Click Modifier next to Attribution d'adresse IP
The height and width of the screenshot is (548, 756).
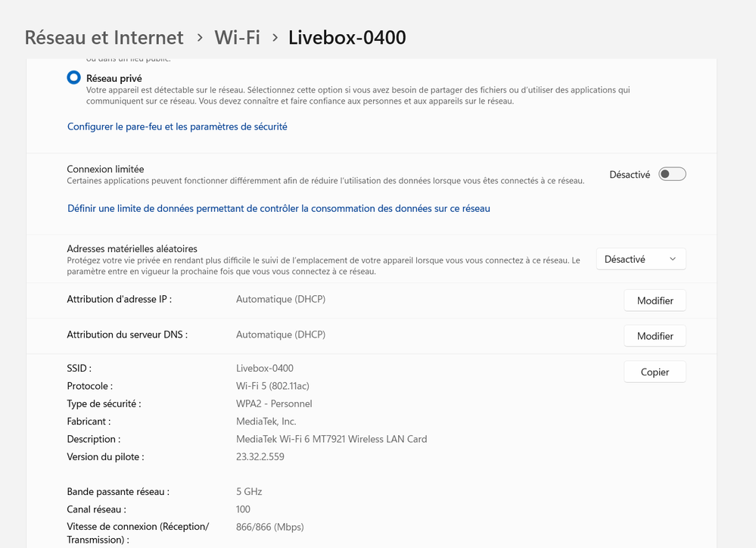pyautogui.click(x=654, y=300)
